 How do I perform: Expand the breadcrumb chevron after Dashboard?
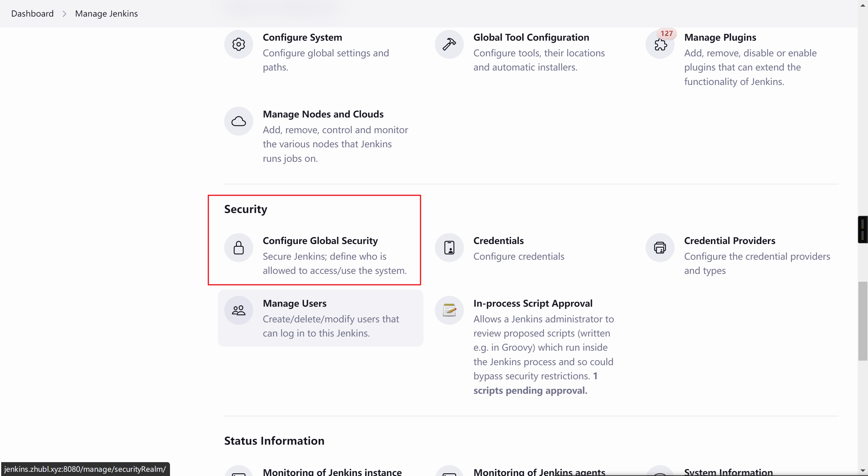(x=64, y=14)
